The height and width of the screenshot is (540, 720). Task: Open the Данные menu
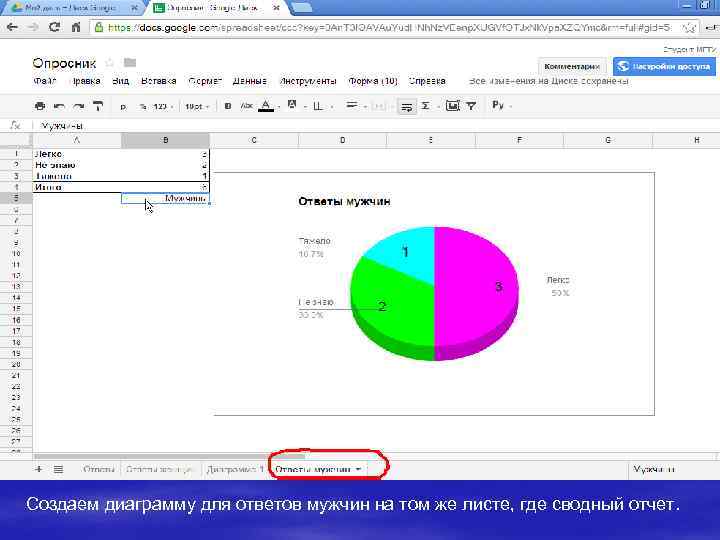tap(249, 81)
